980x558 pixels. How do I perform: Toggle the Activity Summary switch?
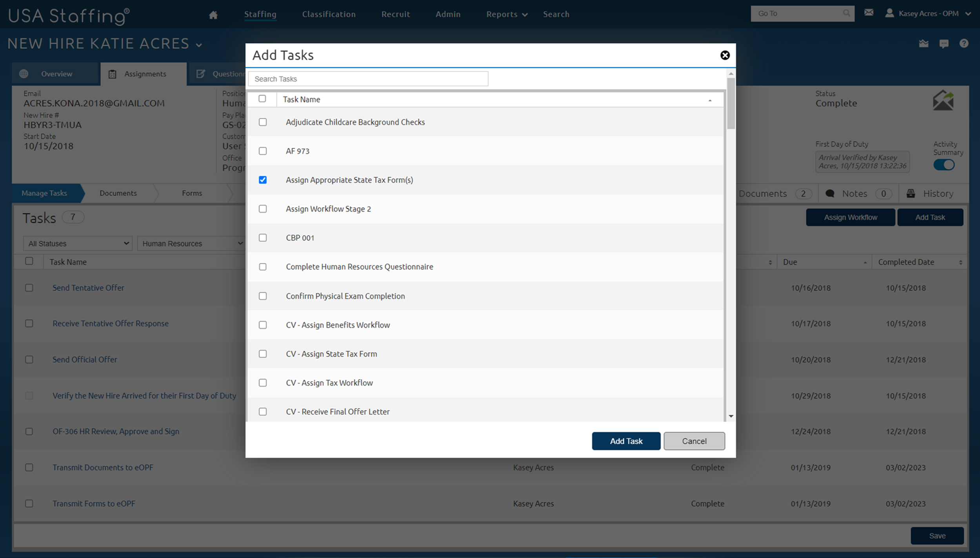click(x=944, y=165)
